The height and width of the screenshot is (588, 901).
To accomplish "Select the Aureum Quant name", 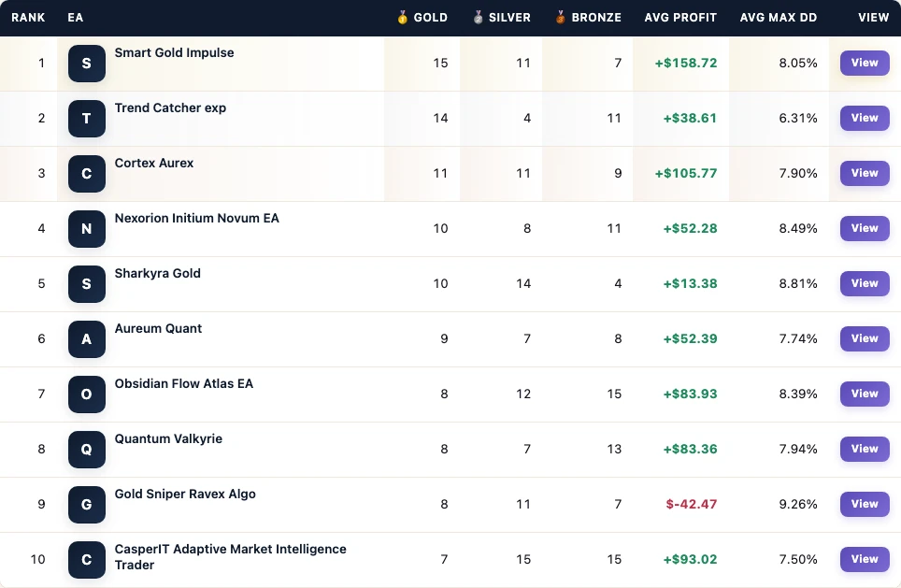I will [158, 329].
